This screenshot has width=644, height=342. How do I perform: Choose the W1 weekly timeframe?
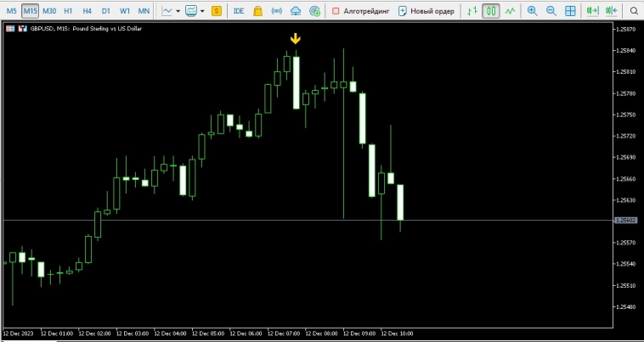tap(125, 11)
